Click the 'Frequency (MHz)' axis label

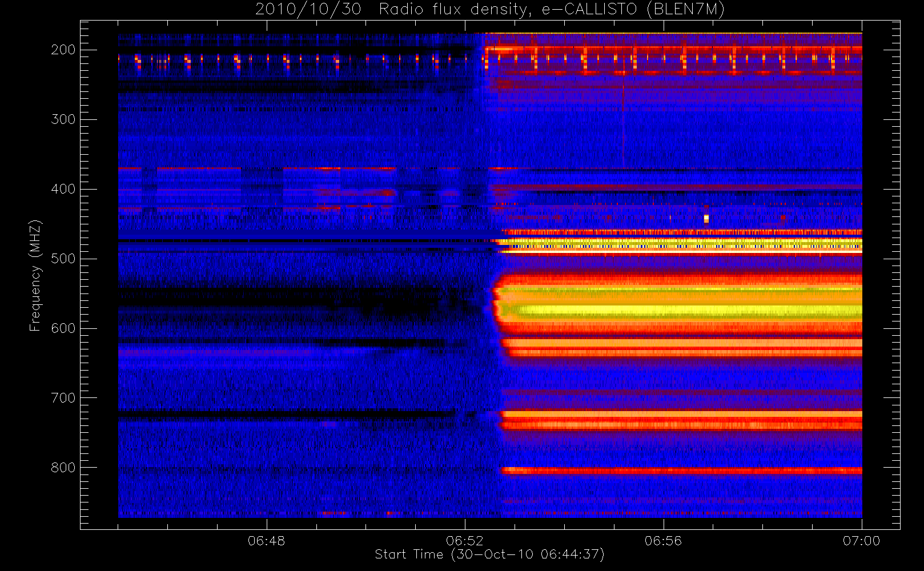click(35, 275)
